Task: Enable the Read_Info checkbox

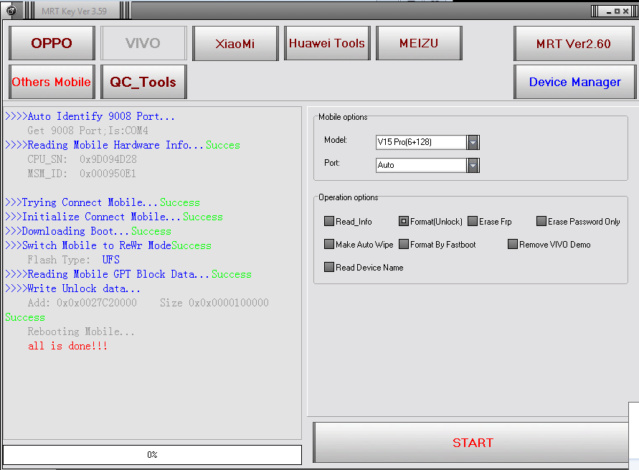Action: [328, 221]
